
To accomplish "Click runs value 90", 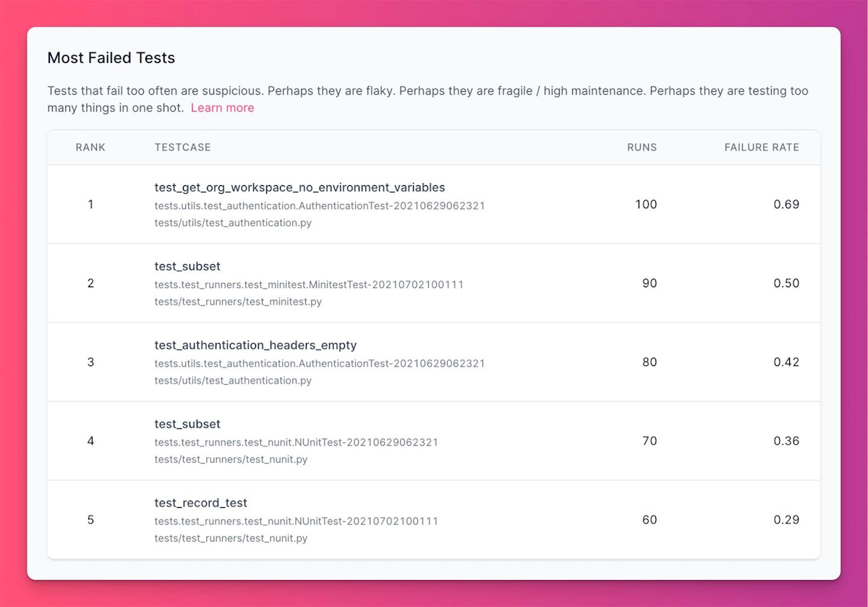I will pos(650,283).
